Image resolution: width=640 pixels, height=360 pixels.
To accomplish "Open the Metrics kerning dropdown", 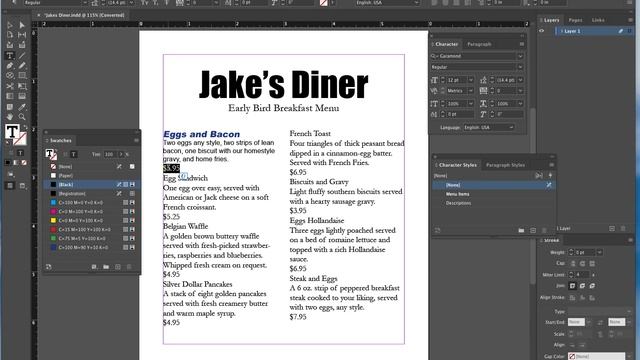I will pyautogui.click(x=471, y=91).
